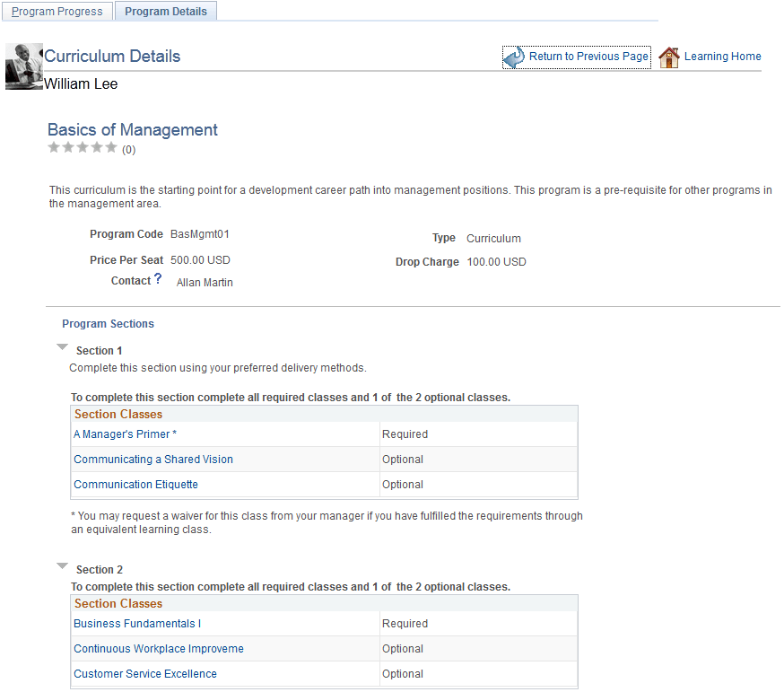The height and width of the screenshot is (692, 784).
Task: Collapse Section 2 with its disclosure triangle
Action: (62, 565)
